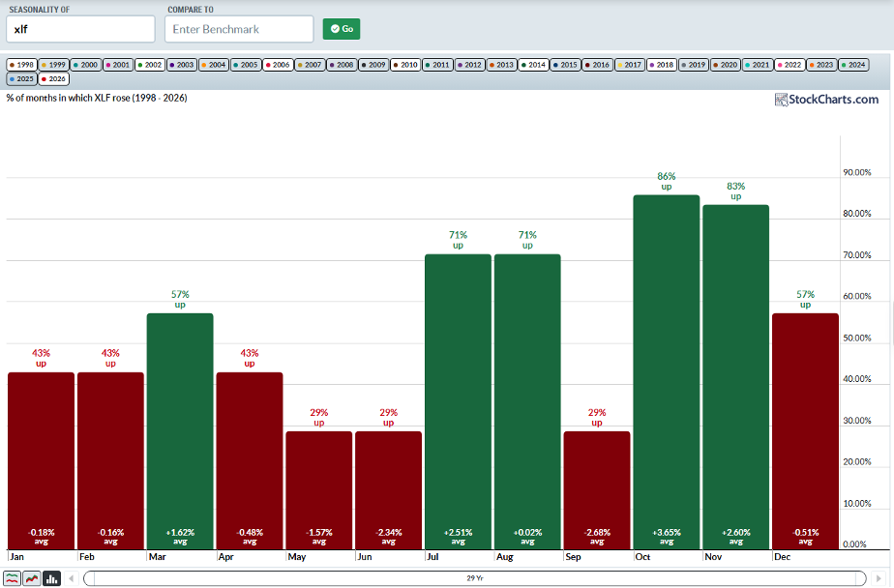Toggle the 2025 year chip
The width and height of the screenshot is (894, 588).
[21, 78]
